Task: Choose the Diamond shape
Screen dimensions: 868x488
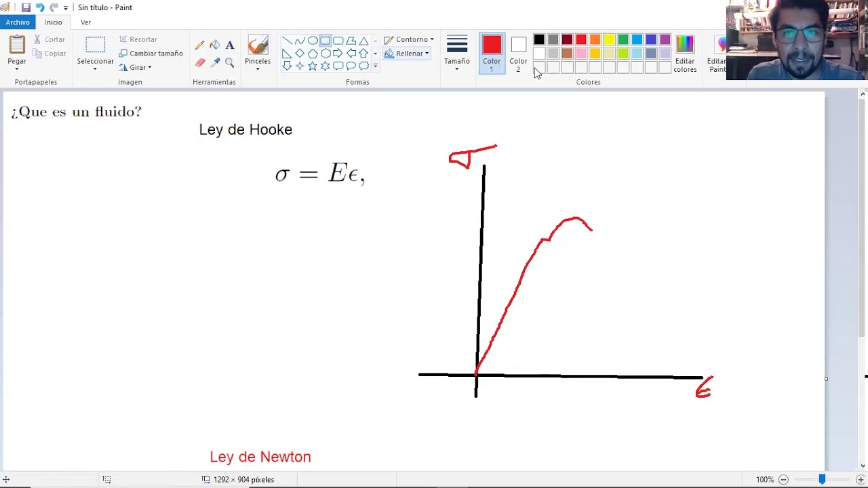Action: (x=300, y=54)
